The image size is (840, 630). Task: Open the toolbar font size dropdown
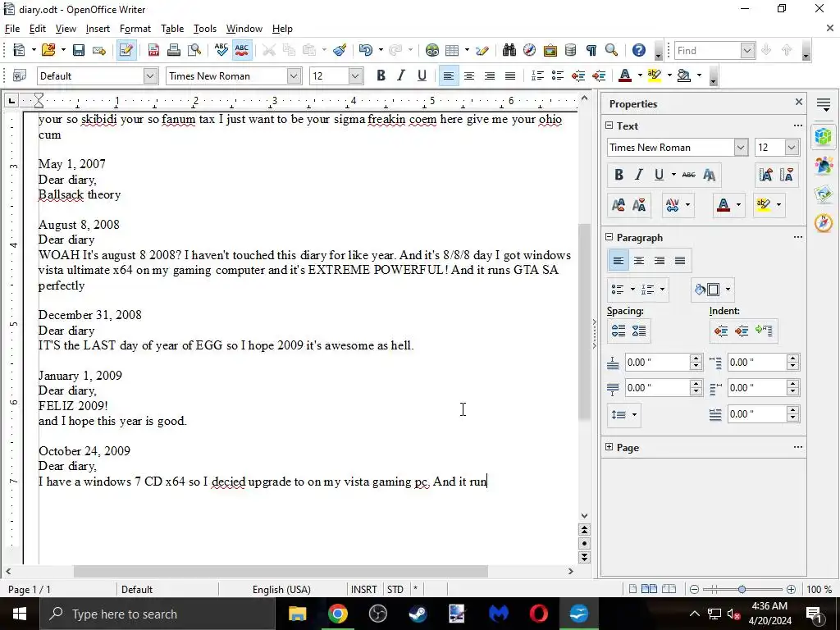point(355,76)
